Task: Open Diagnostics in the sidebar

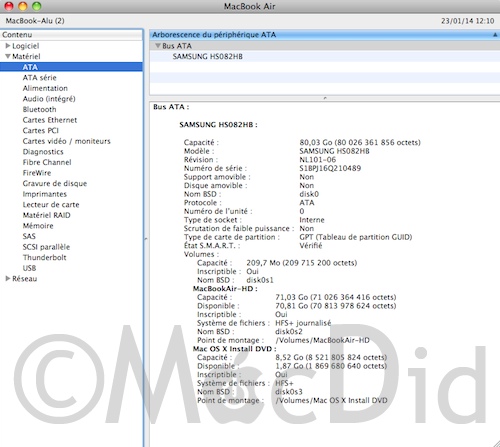Action: pyautogui.click(x=43, y=152)
